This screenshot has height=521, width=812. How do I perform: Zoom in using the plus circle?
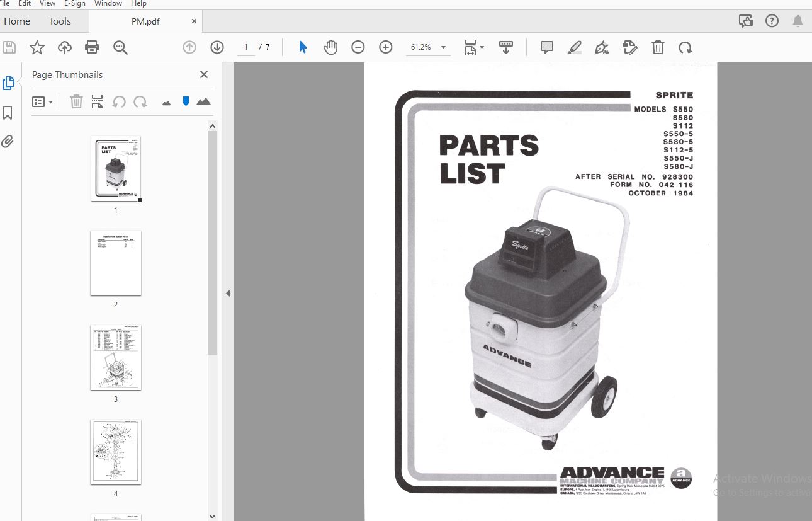point(386,47)
